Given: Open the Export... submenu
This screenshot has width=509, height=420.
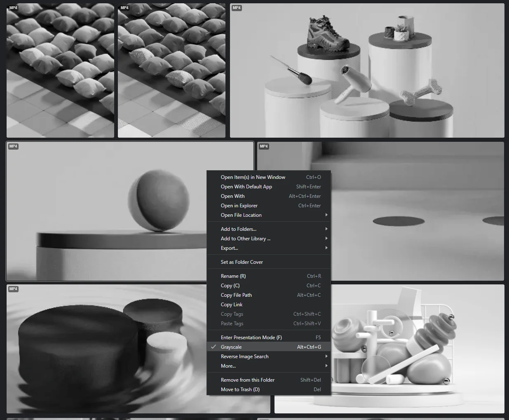Looking at the screenshot, I should (229, 248).
